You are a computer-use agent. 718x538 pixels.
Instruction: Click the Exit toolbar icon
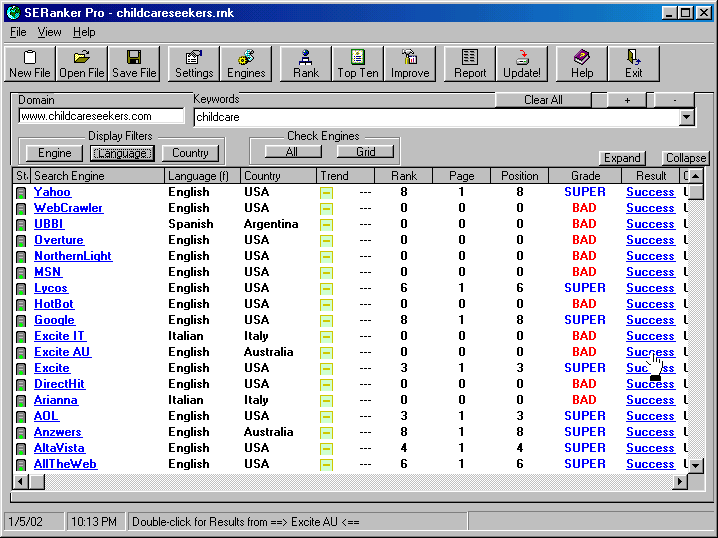(x=634, y=64)
